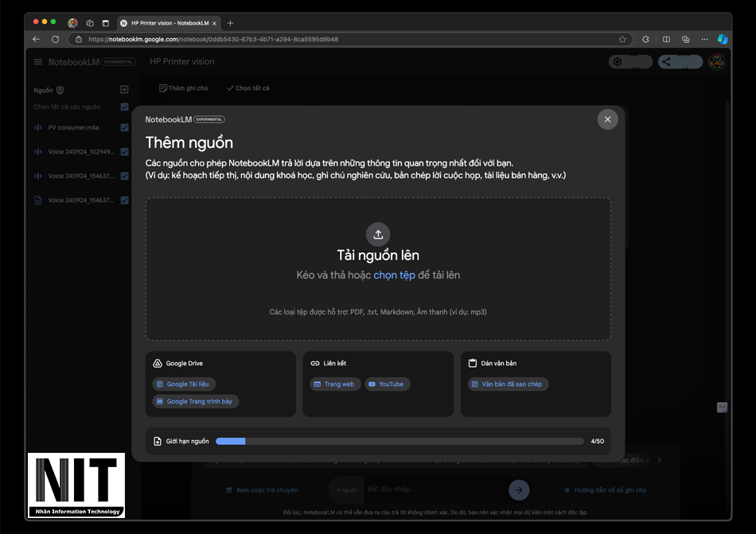Click the Tải nguồn lên heading
Viewport: 756px width, 534px height.
point(378,255)
